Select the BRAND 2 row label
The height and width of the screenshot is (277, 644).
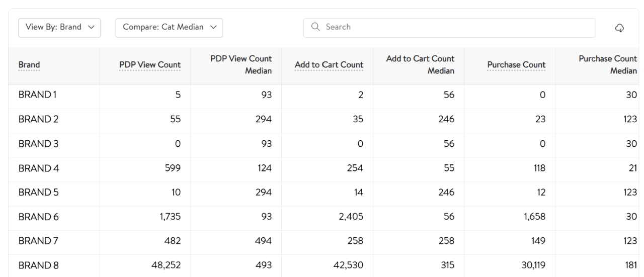(x=37, y=120)
